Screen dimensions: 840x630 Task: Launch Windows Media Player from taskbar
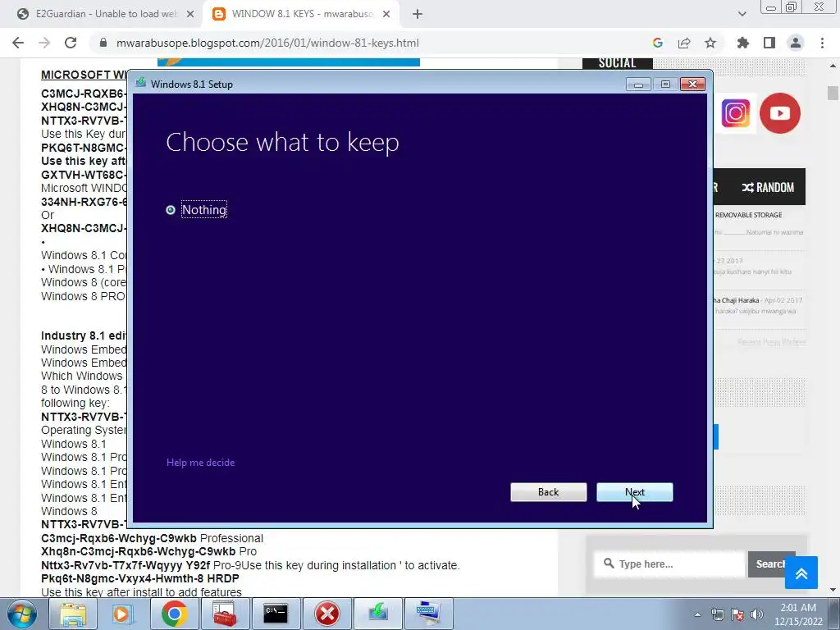(123, 614)
